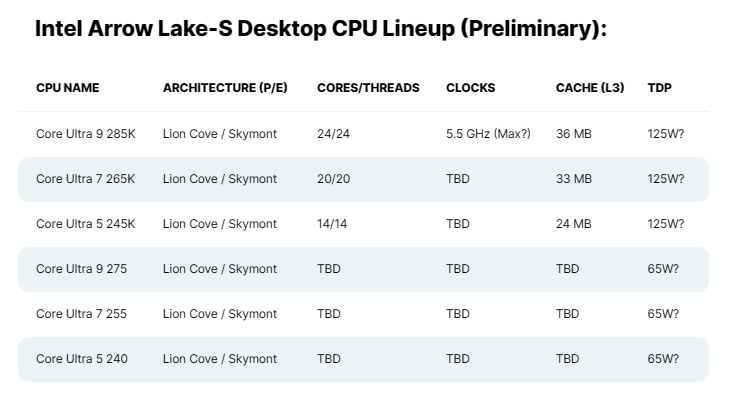Select the 24/24 cores/threads value
733x404 pixels.
pyautogui.click(x=333, y=134)
